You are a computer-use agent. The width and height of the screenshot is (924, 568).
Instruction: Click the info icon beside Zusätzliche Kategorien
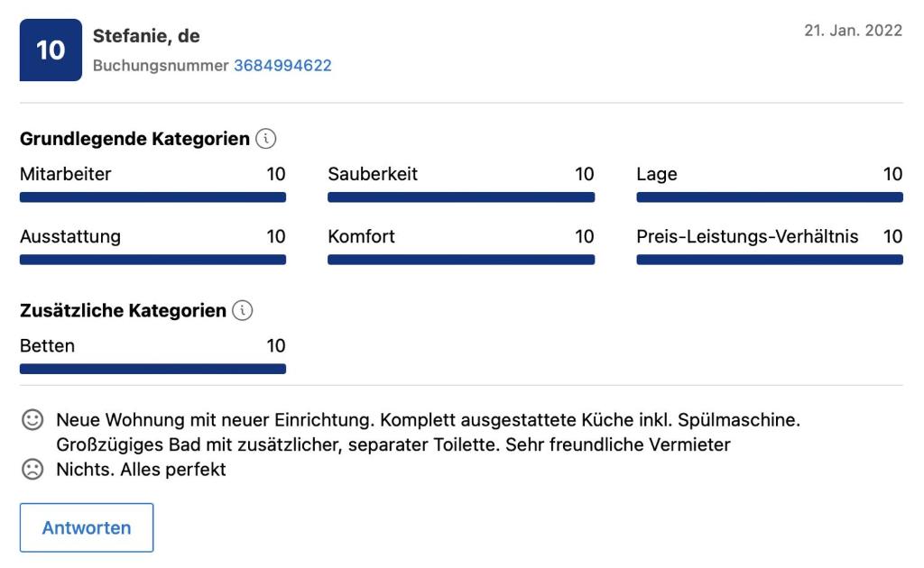tap(242, 310)
